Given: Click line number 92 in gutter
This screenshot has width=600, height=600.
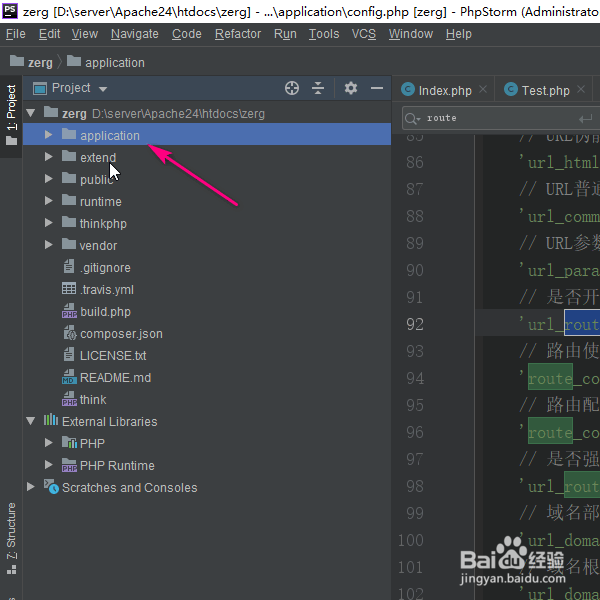Looking at the screenshot, I should [x=415, y=324].
